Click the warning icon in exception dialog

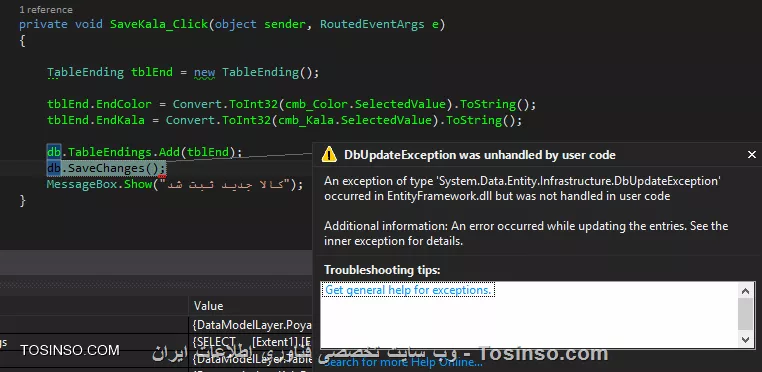point(329,154)
